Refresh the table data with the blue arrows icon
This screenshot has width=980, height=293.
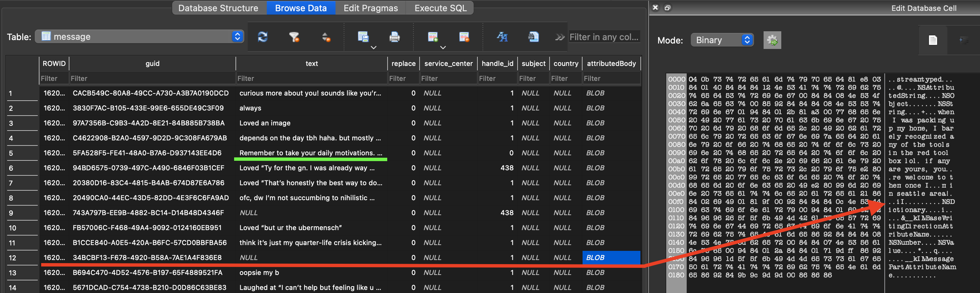(262, 37)
